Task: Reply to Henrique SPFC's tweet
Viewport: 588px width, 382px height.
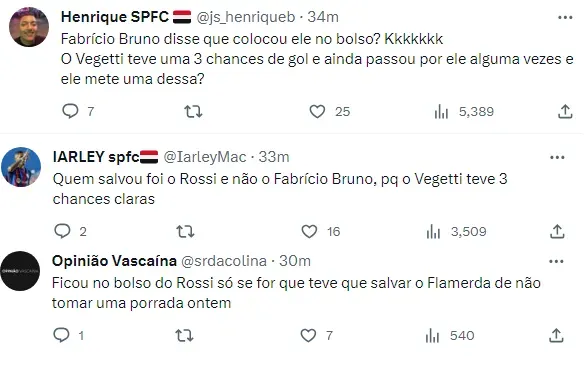Action: click(70, 111)
